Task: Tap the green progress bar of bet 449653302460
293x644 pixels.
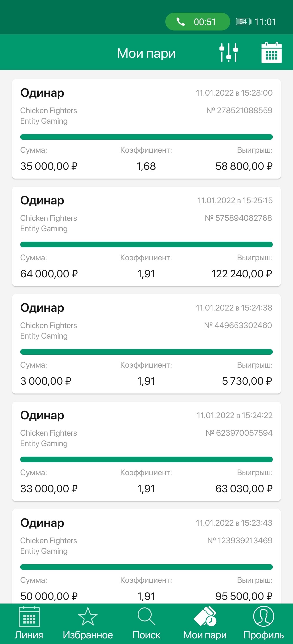Action: pyautogui.click(x=146, y=352)
